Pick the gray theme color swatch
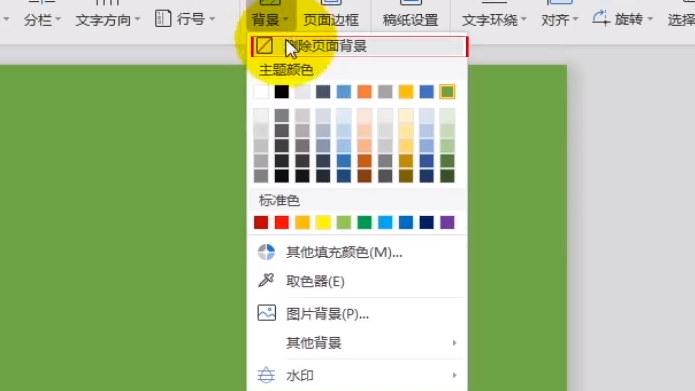 tap(385, 92)
